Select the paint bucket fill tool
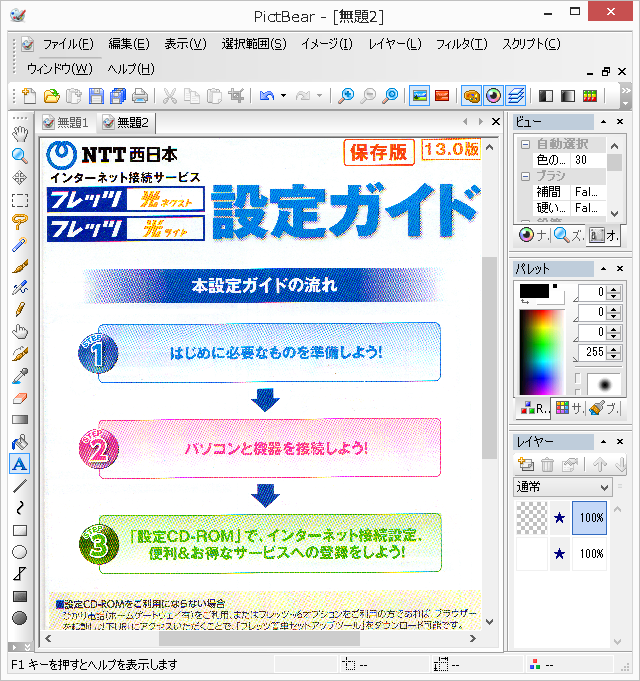 [20, 442]
